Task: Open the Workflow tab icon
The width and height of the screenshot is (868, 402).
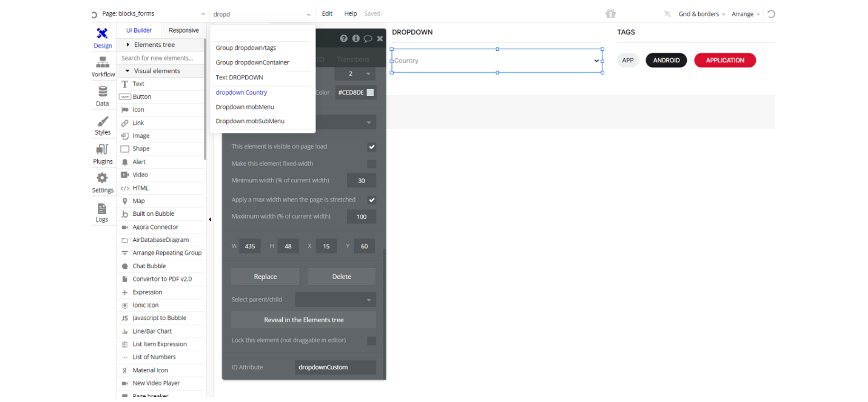Action: 102,62
